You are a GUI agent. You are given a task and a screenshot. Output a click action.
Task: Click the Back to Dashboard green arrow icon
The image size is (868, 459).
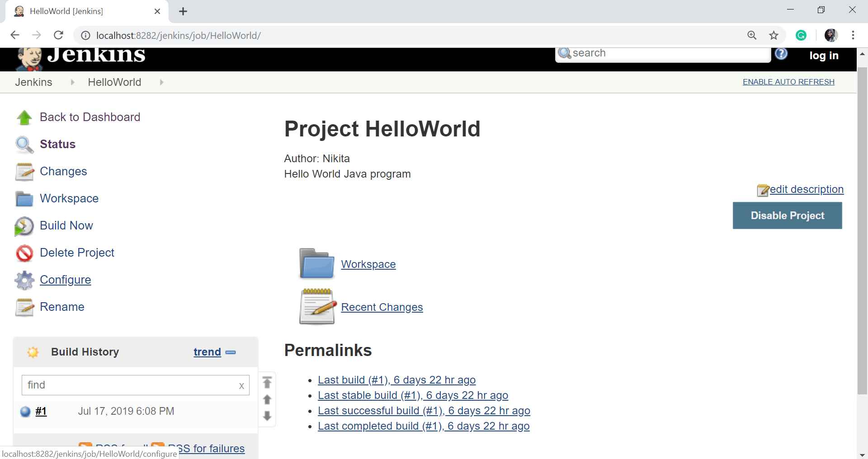click(24, 117)
